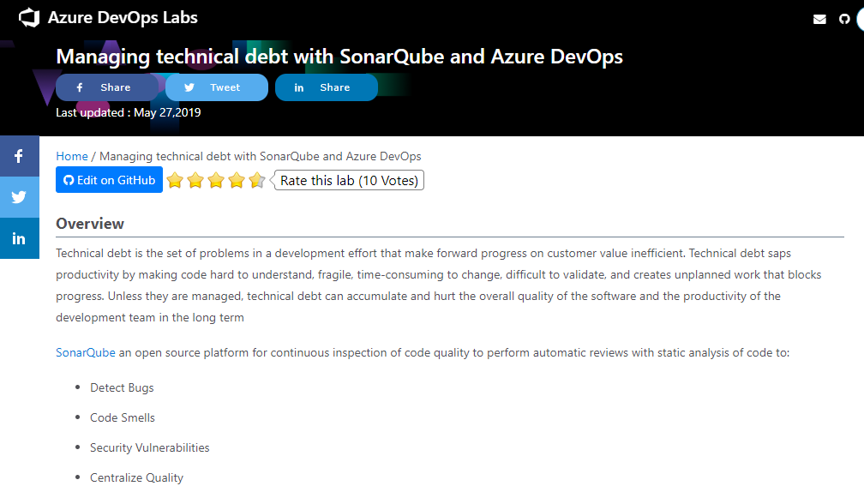Click the Edit on GitHub button
This screenshot has width=864, height=504.
(x=109, y=180)
